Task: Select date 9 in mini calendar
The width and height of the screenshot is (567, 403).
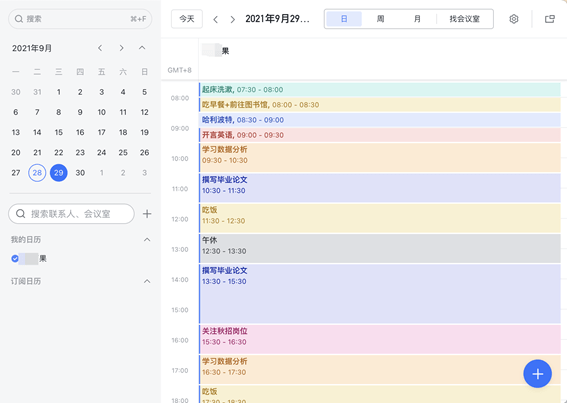Action: (80, 112)
